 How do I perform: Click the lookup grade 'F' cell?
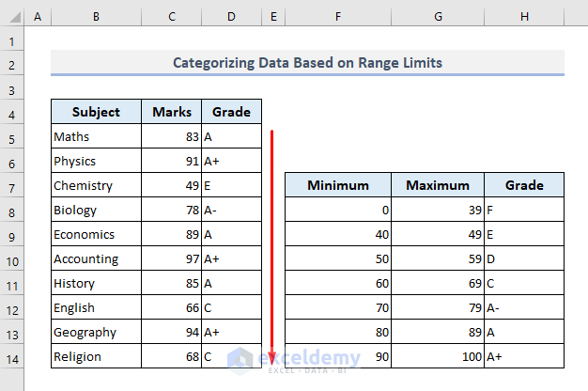click(524, 210)
